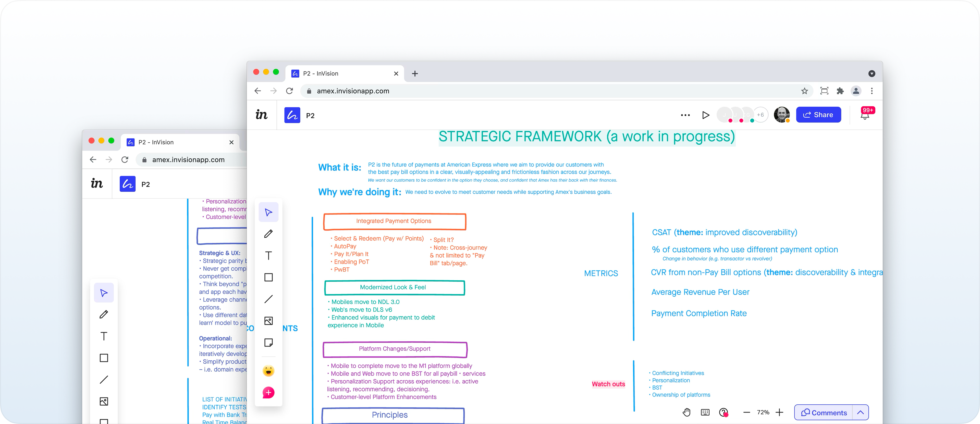Select the rectangle shape tool in front window

[x=268, y=277]
